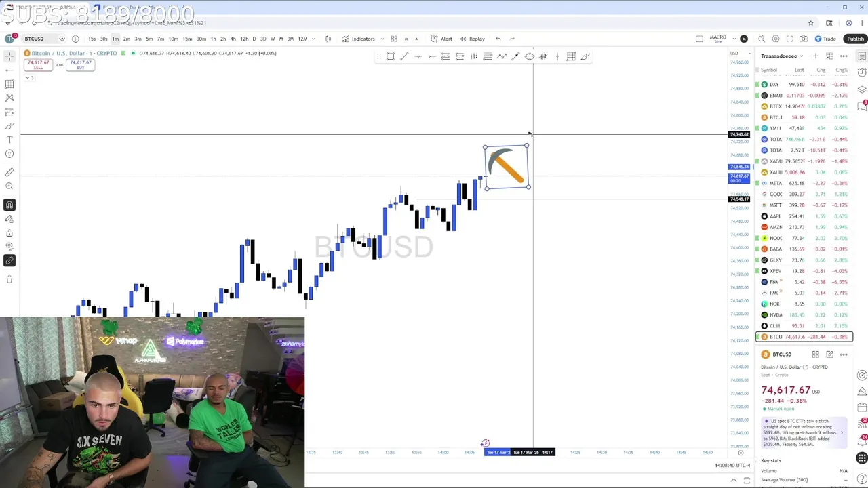
Task: Open watchlist advanced view icon
Action: tap(830, 56)
